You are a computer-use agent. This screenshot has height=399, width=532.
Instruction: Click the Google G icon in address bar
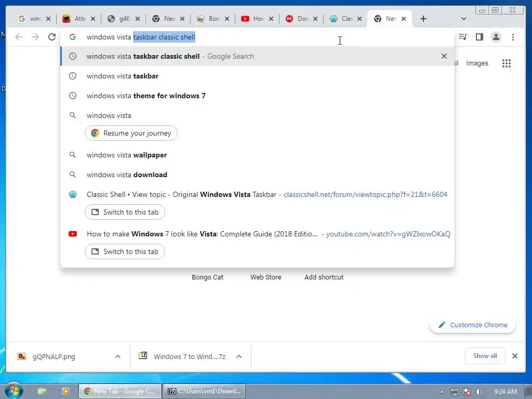coord(72,37)
